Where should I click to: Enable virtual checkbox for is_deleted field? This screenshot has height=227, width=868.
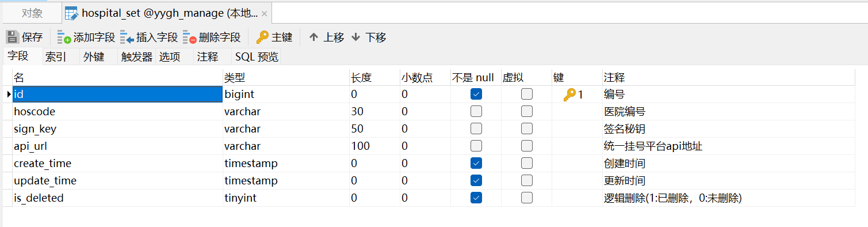pos(527,198)
